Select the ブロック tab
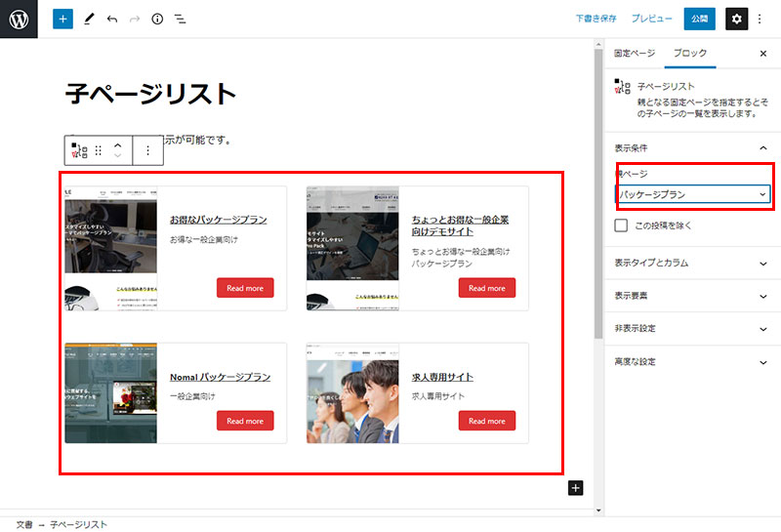Screen dimensions: 781x532 coord(690,53)
